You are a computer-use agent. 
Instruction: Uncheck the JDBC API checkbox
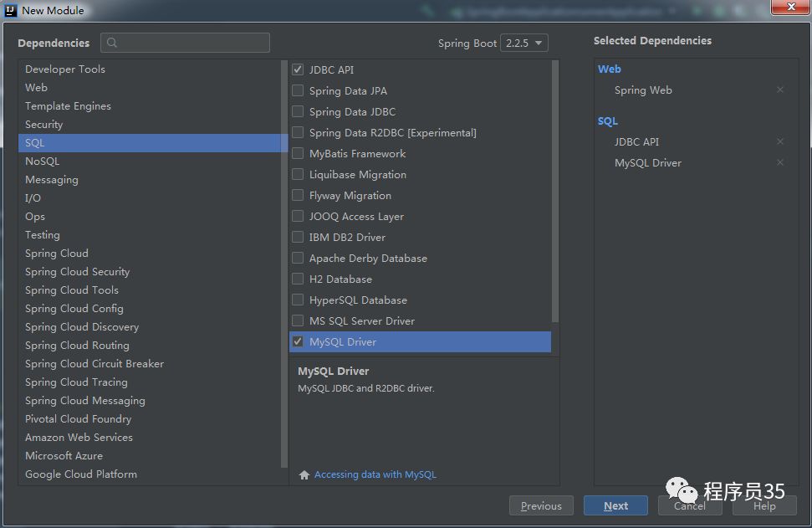[x=298, y=69]
